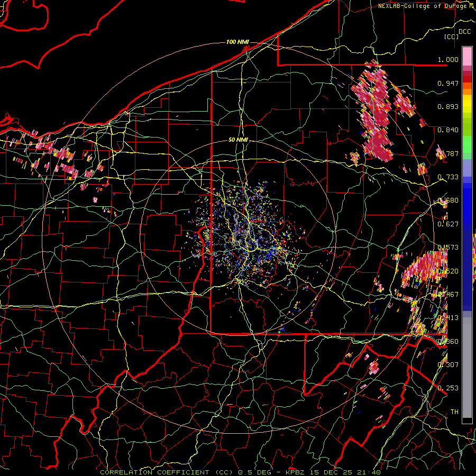The image size is (476, 476).
Task: Select the 0.787 legend value
Action: click(448, 153)
